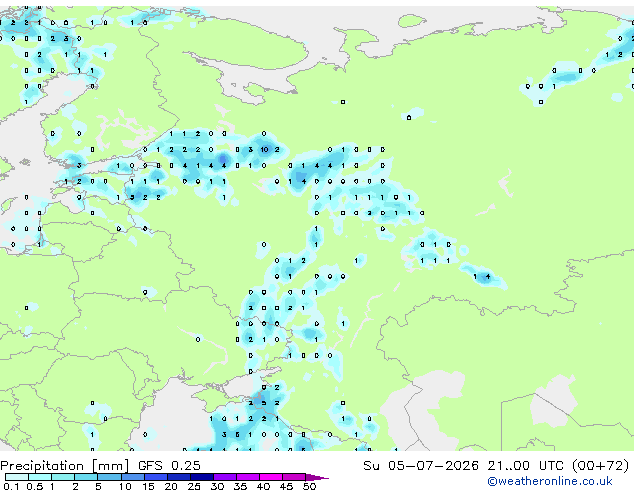634x490 pixels.
Task: Click the 5–10 mm legend swatch
Action: coord(109,477)
